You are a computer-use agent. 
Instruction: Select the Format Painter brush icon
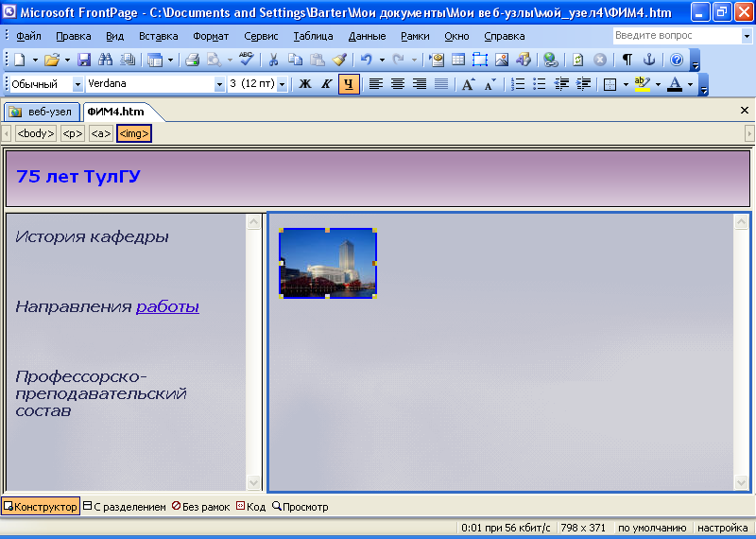(340, 60)
